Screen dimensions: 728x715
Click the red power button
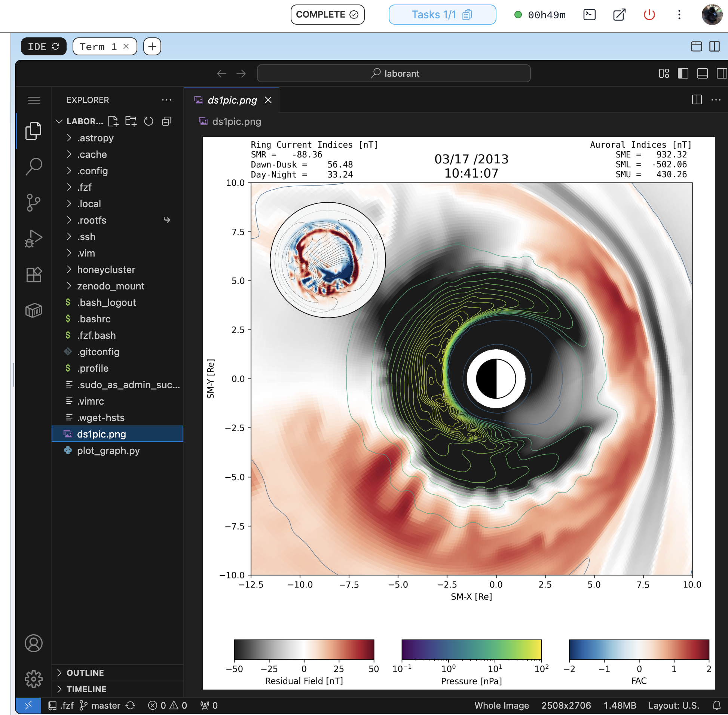coord(649,15)
